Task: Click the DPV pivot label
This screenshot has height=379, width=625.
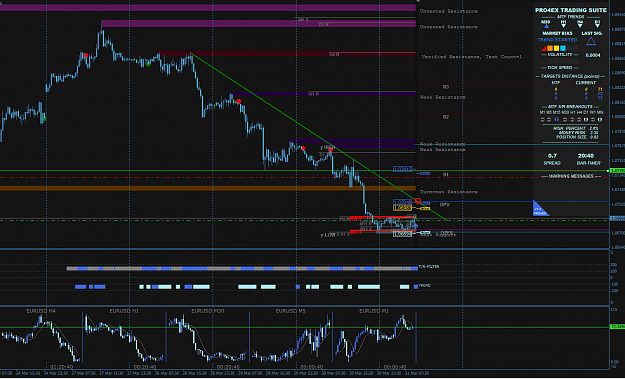Action: pos(444,204)
